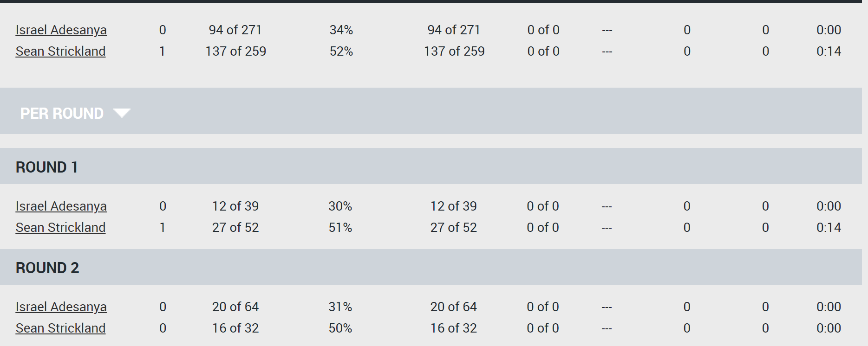
Task: Click Adesanya's 31% value in Round 2
Action: tap(340, 307)
